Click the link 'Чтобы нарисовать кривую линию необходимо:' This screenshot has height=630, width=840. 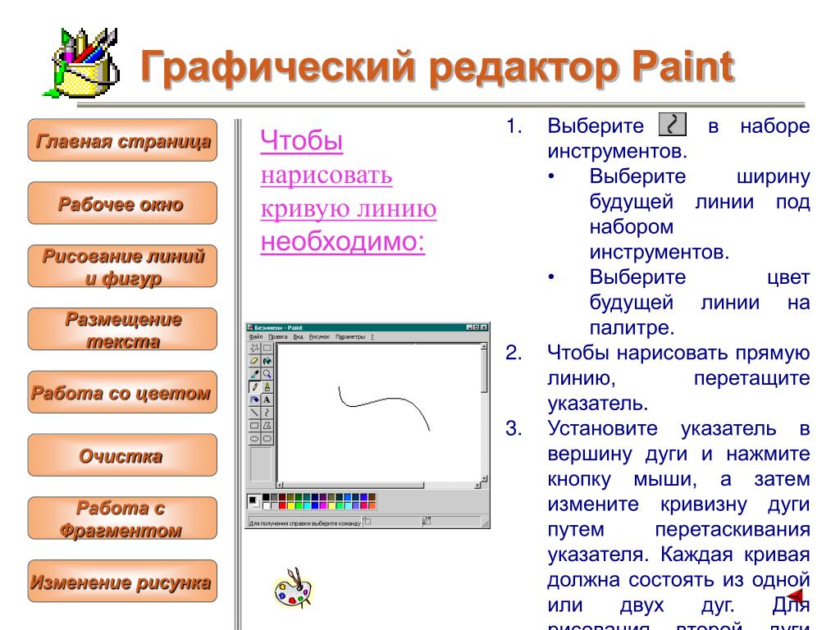(348, 191)
